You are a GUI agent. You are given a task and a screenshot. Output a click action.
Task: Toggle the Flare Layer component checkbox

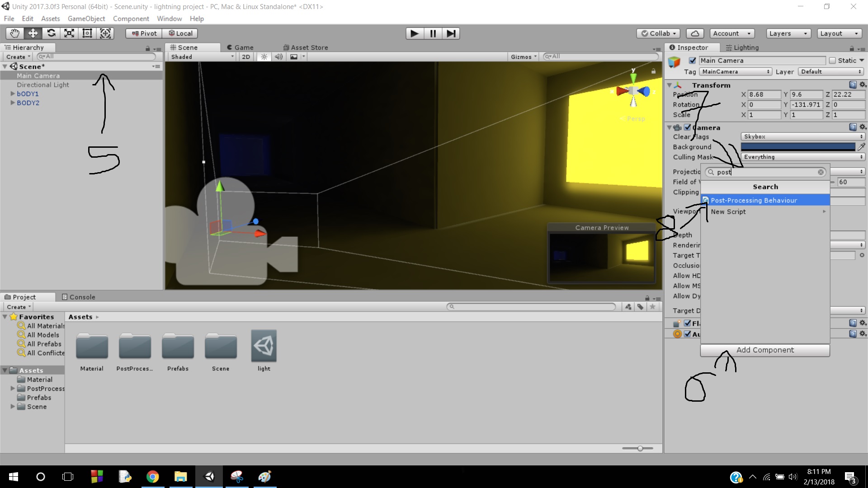pos(687,323)
